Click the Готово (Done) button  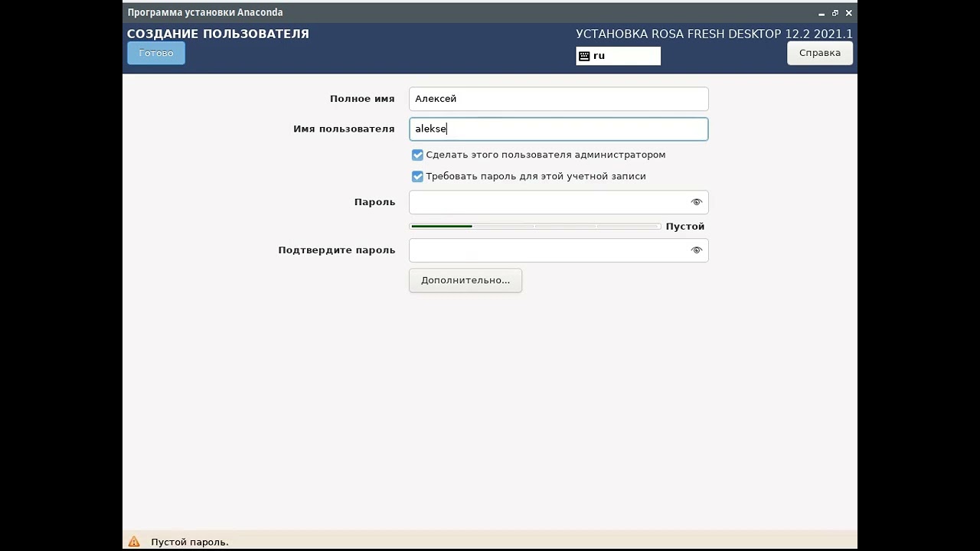(156, 53)
